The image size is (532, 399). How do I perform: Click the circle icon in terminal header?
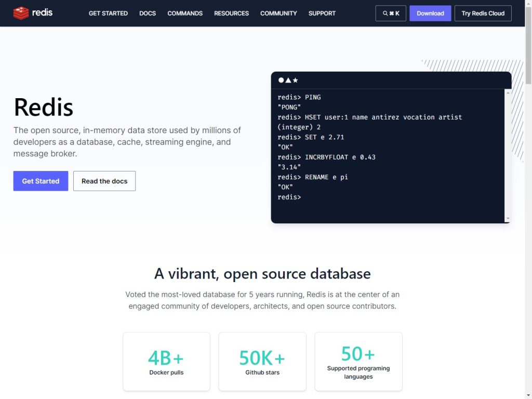281,80
